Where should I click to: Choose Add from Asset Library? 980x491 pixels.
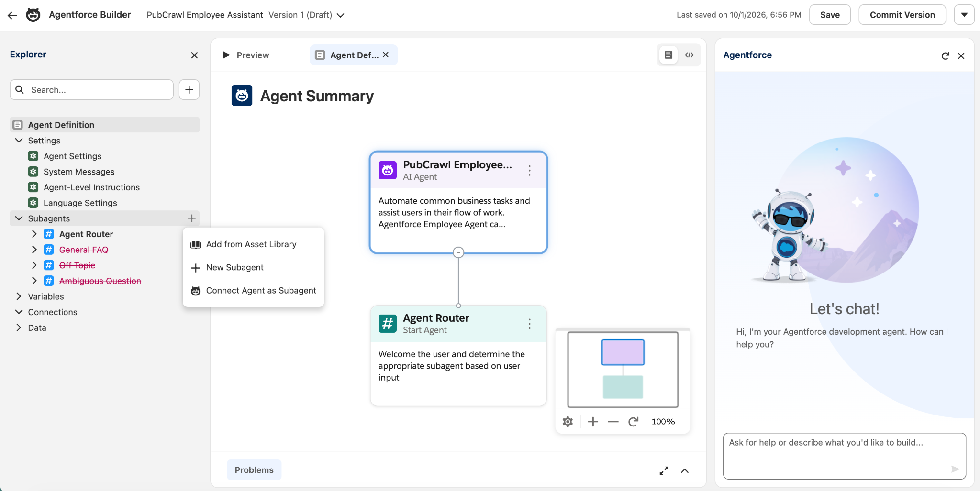(253, 244)
